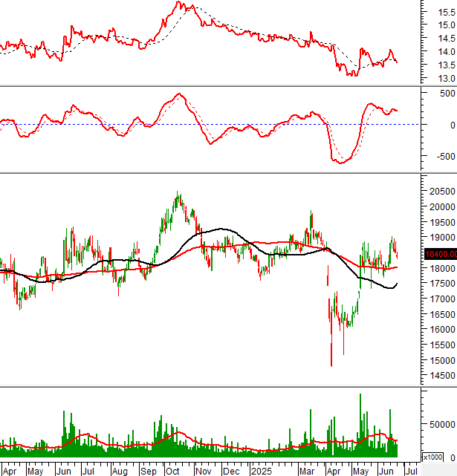The width and height of the screenshot is (457, 476).
Task: Click the 13.0 top panel axis value
Action: (x=447, y=78)
